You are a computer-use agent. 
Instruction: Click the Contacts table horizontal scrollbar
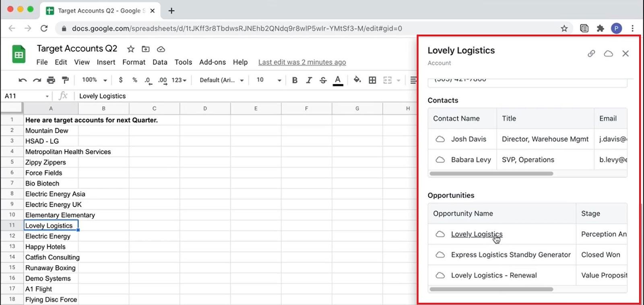(x=491, y=174)
